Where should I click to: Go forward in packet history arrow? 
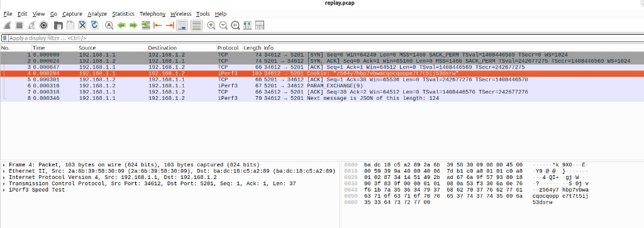pos(133,25)
